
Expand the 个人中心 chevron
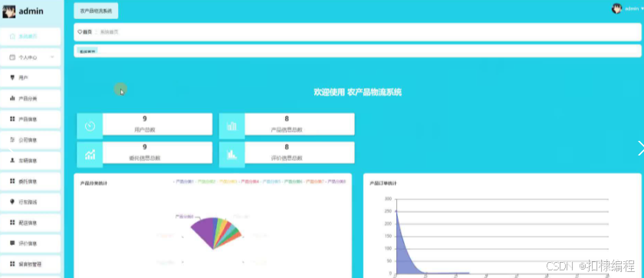point(52,57)
